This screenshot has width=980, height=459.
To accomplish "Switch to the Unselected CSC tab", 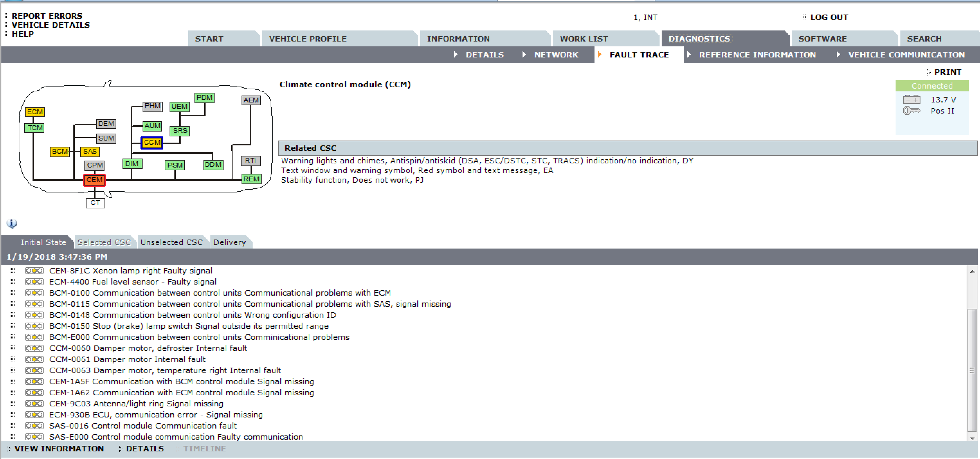I will [x=171, y=242].
